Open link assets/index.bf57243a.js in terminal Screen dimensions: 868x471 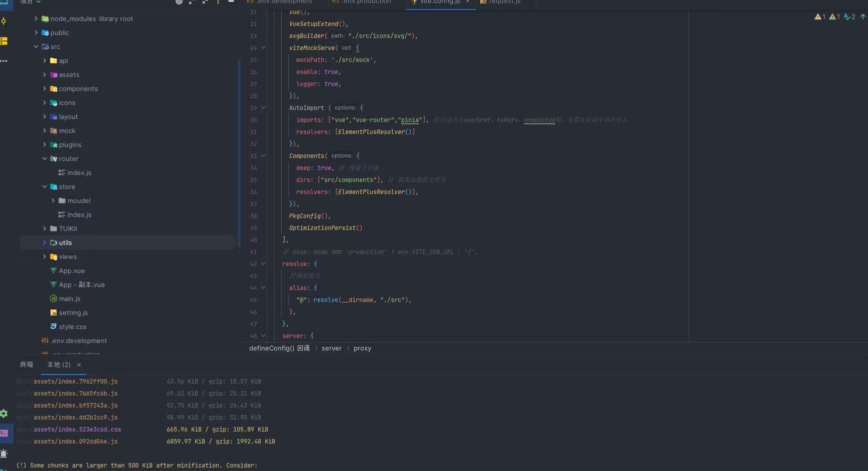(x=76, y=405)
